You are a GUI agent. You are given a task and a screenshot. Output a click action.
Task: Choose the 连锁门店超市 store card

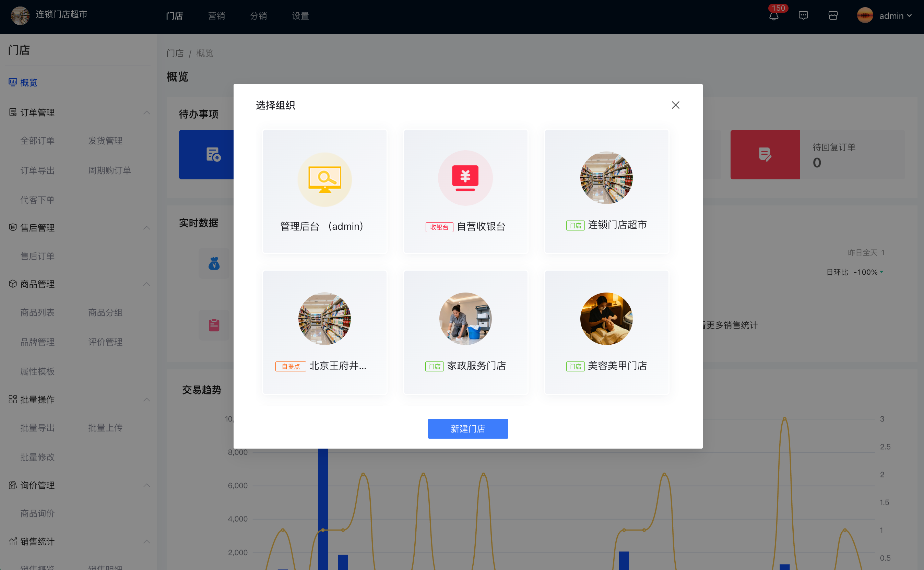607,191
